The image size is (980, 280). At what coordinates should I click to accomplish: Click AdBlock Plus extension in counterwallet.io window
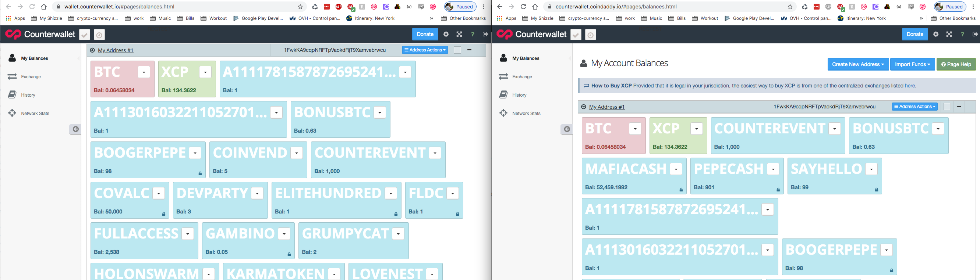point(338,7)
